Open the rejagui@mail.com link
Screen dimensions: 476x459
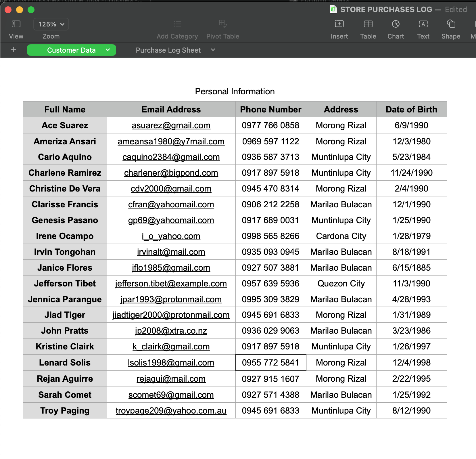coord(171,379)
